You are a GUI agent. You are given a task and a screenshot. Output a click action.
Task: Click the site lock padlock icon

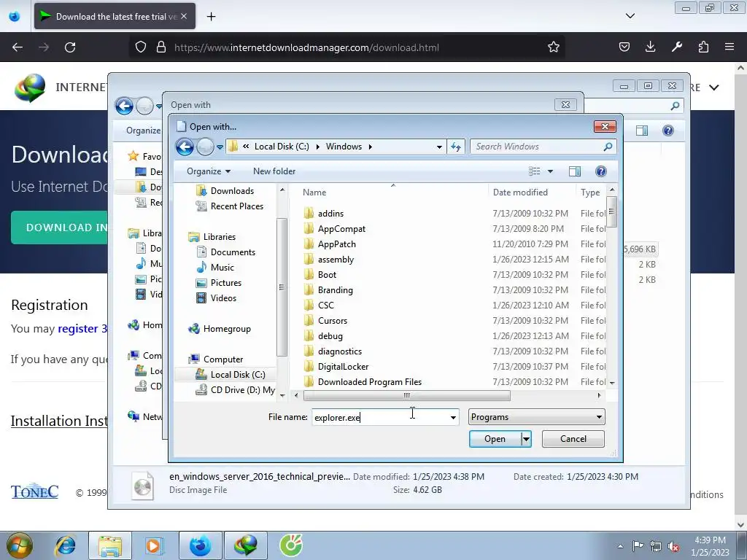[x=161, y=47]
